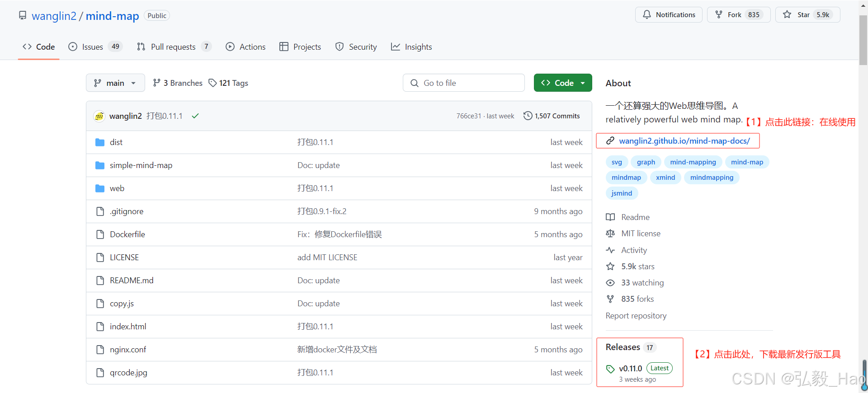The height and width of the screenshot is (393, 868).
Task: Click the Notifications bell icon
Action: (647, 15)
